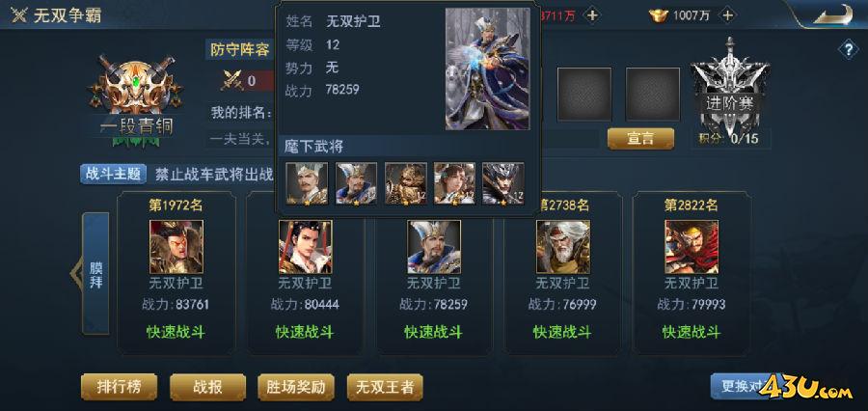Image resolution: width=868 pixels, height=411 pixels.
Task: Open 胜场奖励 win rewards
Action: [x=296, y=387]
